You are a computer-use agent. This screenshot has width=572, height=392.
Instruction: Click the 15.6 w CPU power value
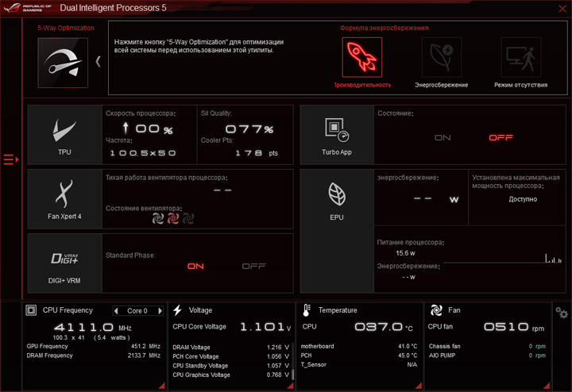[405, 253]
